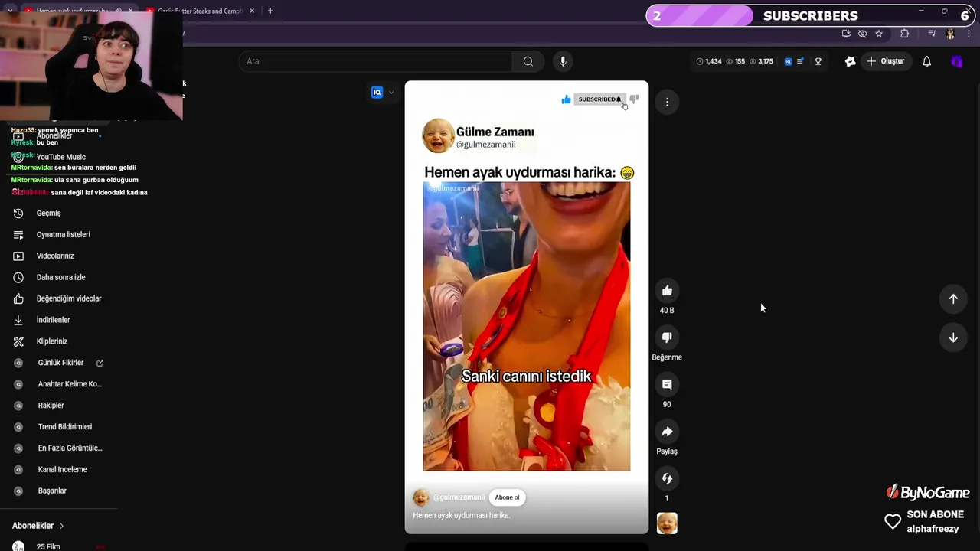Dislike the Short via Beğenme button
980x551 pixels.
[x=667, y=337]
